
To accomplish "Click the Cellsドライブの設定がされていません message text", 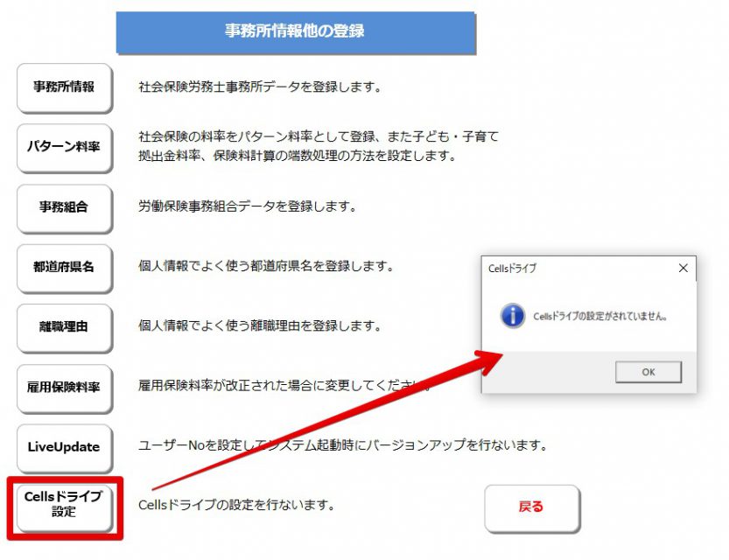I will click(x=600, y=317).
